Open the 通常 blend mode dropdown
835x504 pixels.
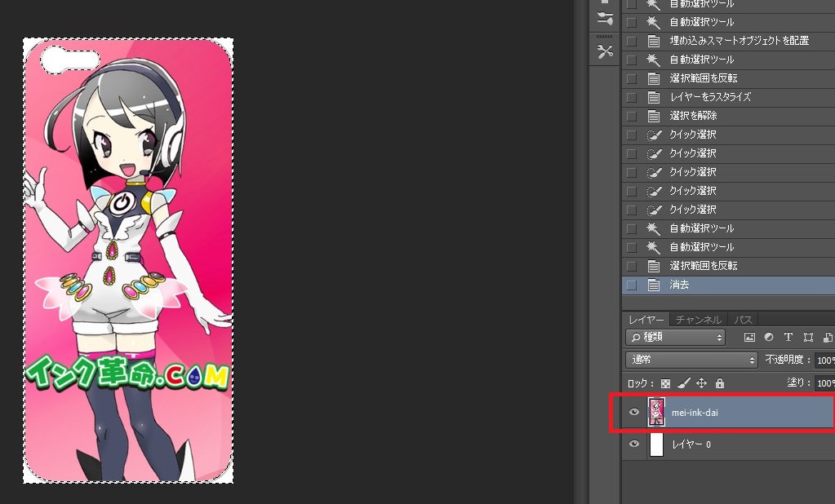coord(691,360)
